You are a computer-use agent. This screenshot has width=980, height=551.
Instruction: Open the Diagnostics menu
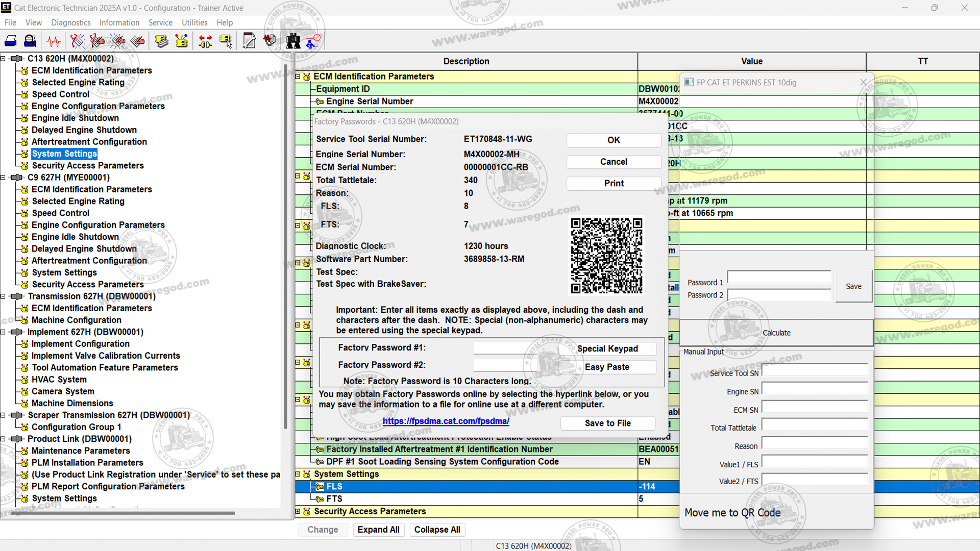[70, 22]
